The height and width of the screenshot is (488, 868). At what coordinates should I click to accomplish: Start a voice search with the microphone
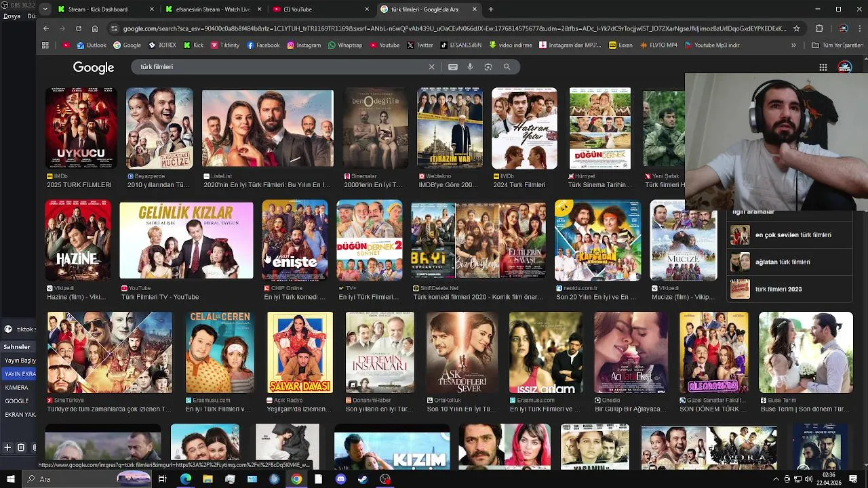[471, 67]
